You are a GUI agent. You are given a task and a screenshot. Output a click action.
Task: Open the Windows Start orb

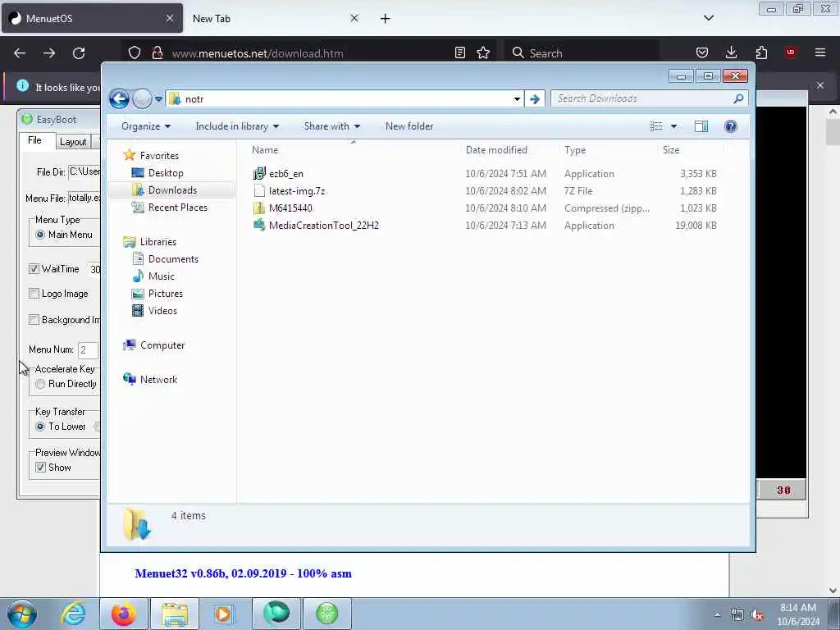coord(22,614)
